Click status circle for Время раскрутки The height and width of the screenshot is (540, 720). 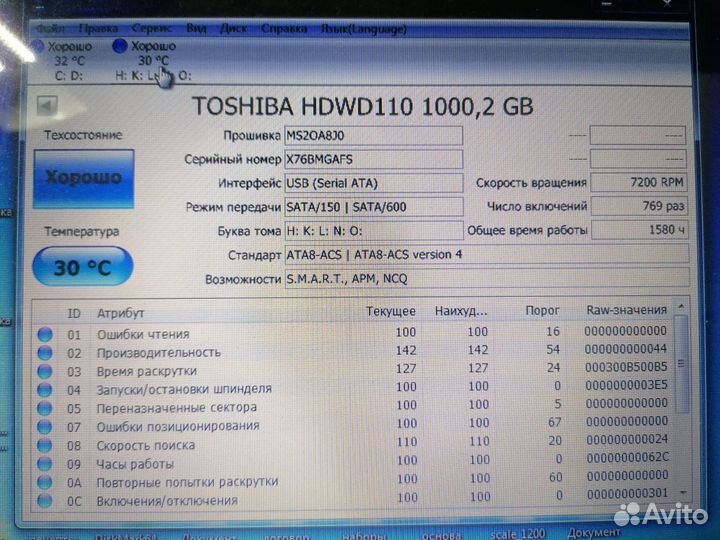(x=45, y=371)
